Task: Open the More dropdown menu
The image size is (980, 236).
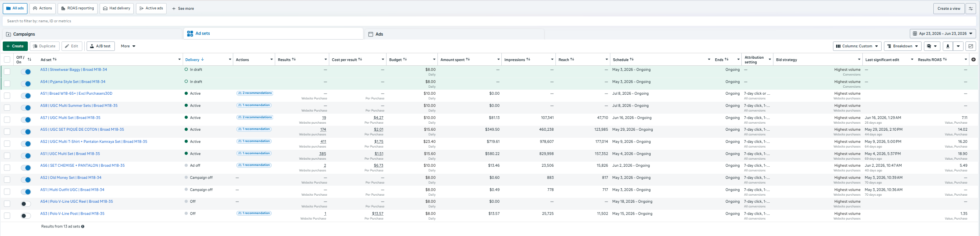Action: pos(128,46)
